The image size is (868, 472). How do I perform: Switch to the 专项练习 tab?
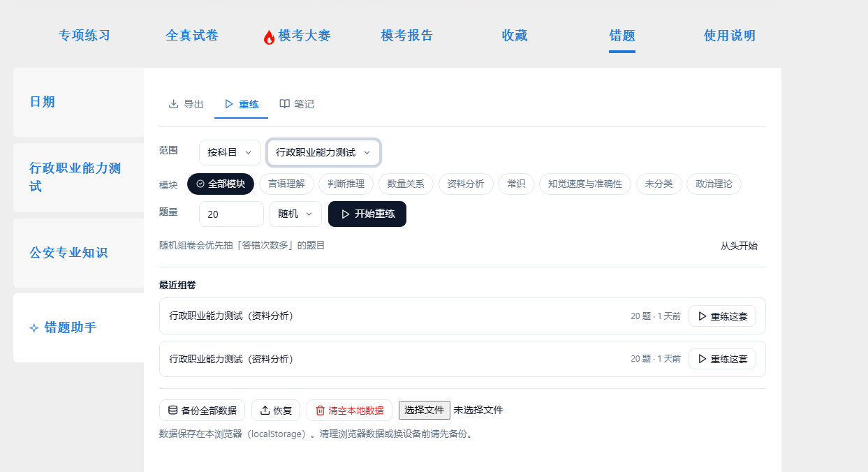(84, 36)
